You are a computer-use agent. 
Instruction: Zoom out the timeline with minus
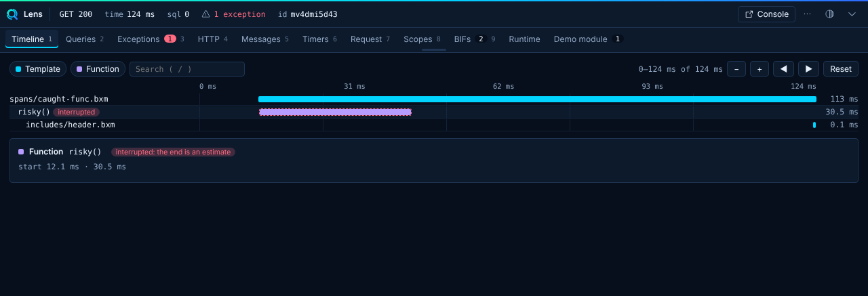736,69
